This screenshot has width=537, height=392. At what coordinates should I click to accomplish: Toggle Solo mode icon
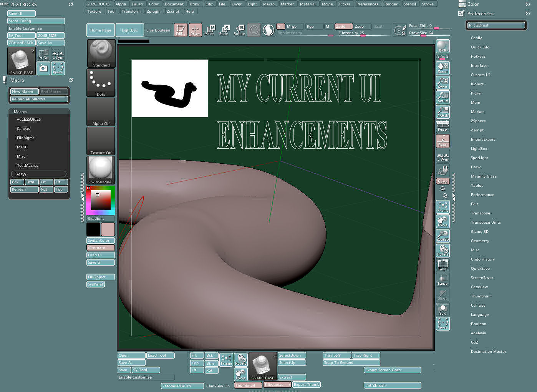[x=443, y=309]
